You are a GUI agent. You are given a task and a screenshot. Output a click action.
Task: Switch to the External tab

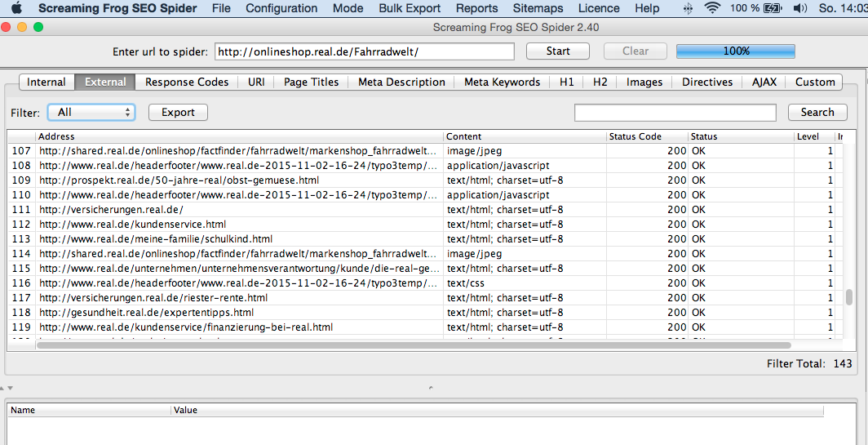105,82
